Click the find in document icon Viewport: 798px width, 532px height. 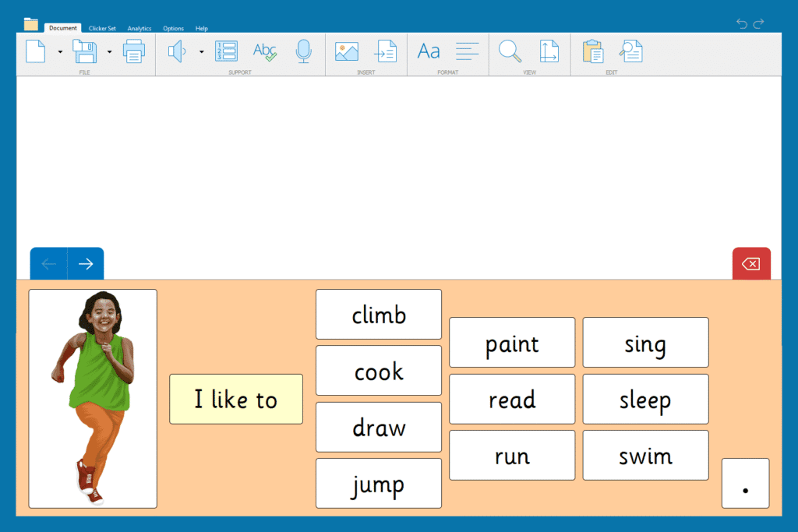tap(631, 51)
